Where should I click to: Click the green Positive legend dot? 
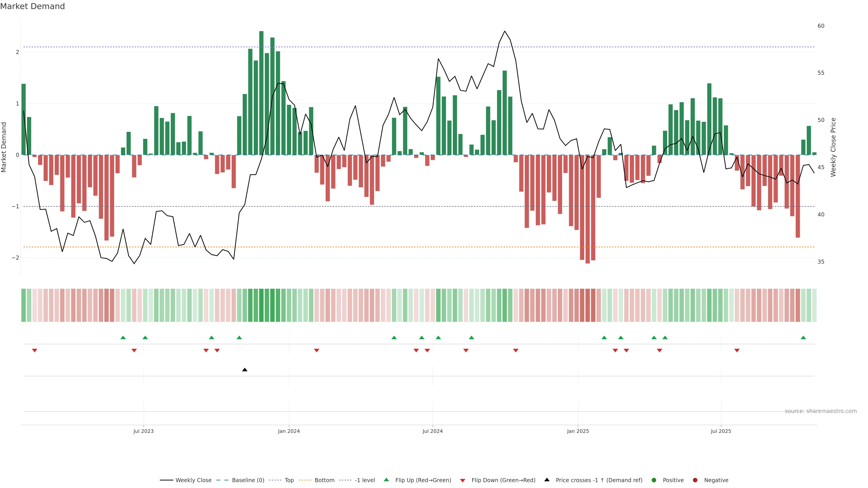(x=654, y=480)
